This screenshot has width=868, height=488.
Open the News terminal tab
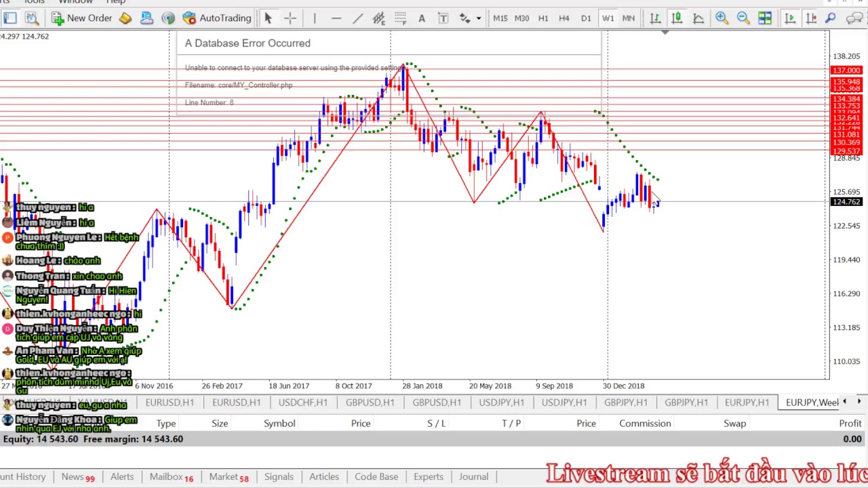[x=77, y=476]
